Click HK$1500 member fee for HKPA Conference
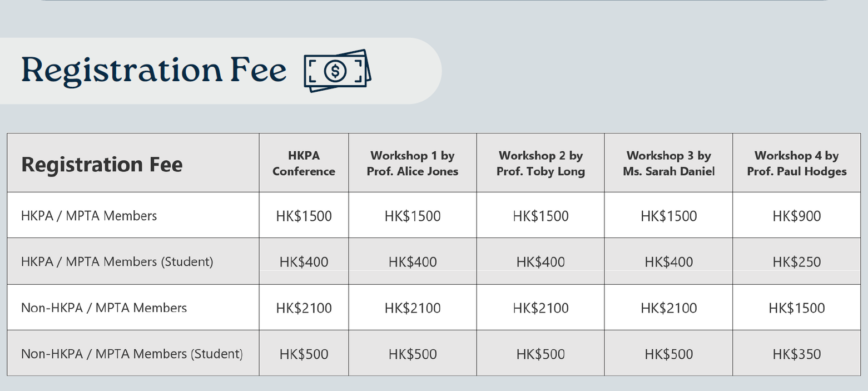This screenshot has width=868, height=391. 304,216
